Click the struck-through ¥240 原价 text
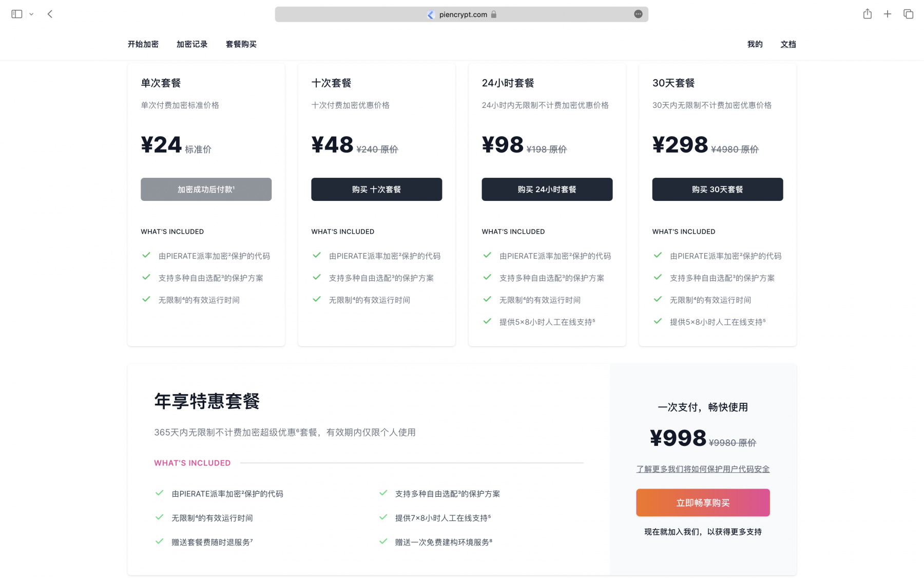924x578 pixels. [x=377, y=150]
